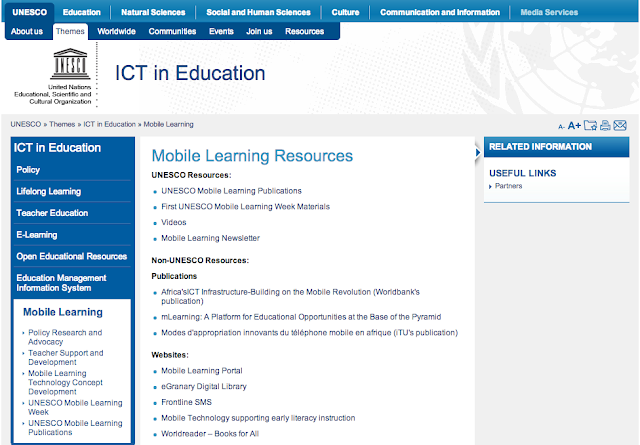Open the UNESCO top menu item
The image size is (640, 445).
[29, 12]
